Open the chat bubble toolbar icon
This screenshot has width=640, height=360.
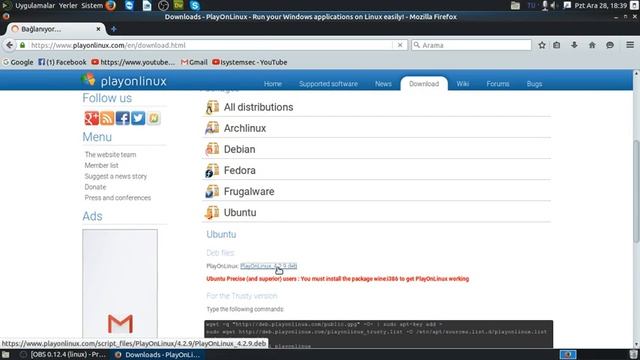pyautogui.click(x=610, y=45)
